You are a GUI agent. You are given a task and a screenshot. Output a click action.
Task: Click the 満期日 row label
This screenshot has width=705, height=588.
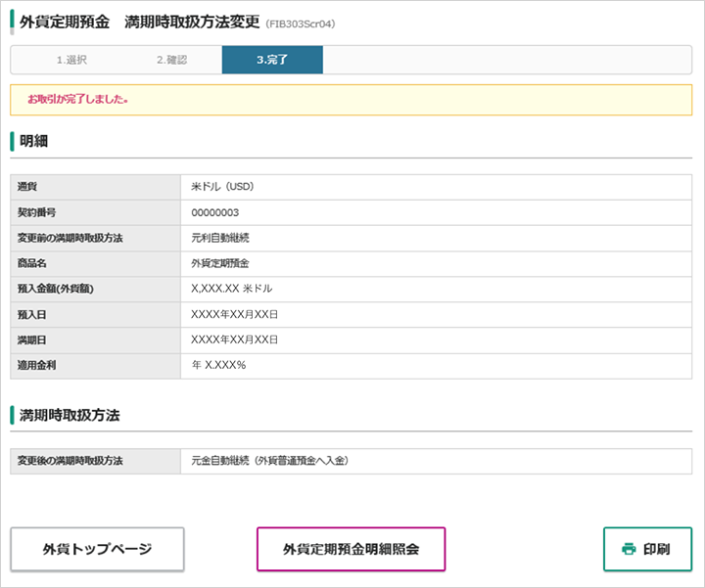[x=31, y=340]
